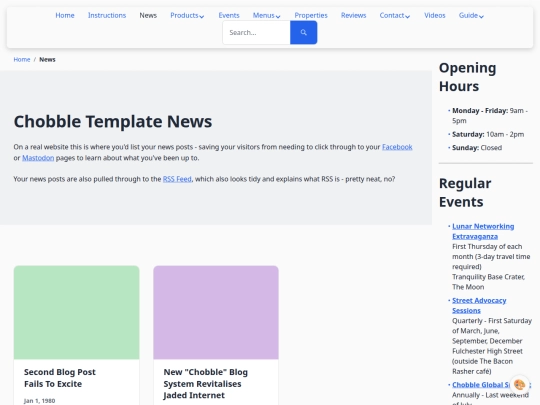Screen dimensions: 540x405
Task: Click the 'Opening Hours' heading
Action: (x=467, y=77)
